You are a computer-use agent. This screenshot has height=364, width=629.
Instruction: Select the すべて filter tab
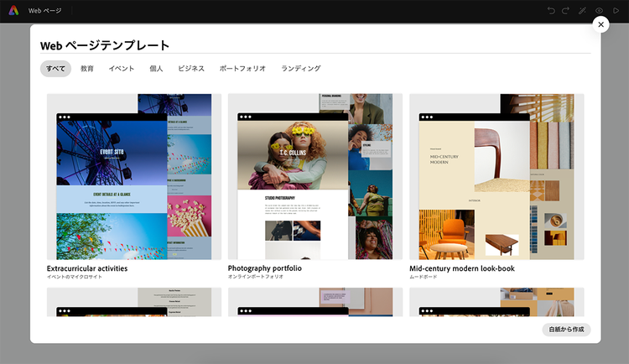pyautogui.click(x=55, y=68)
